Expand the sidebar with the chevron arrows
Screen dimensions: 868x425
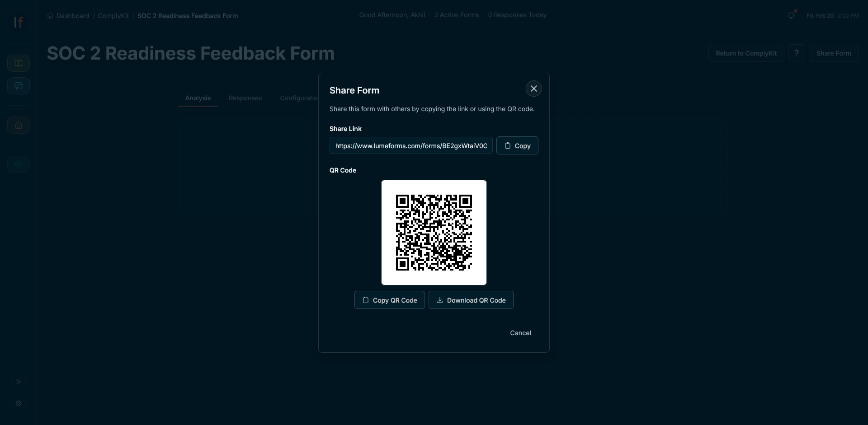pos(18,382)
